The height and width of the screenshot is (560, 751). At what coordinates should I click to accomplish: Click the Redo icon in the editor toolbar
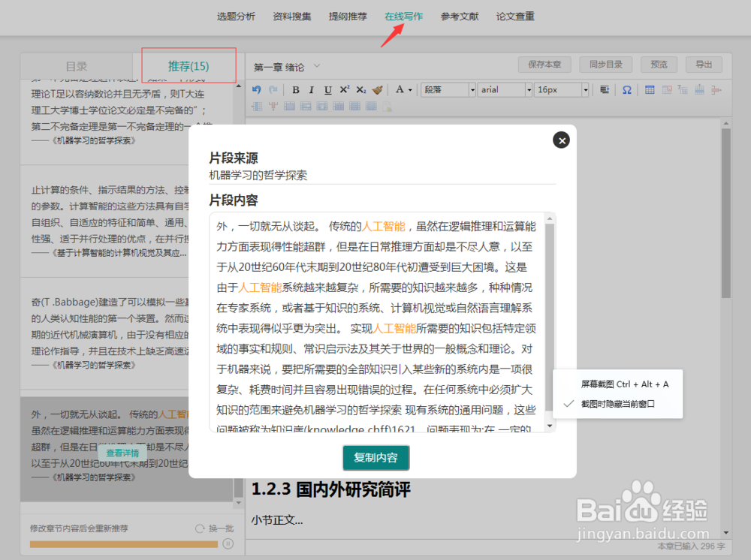point(273,89)
